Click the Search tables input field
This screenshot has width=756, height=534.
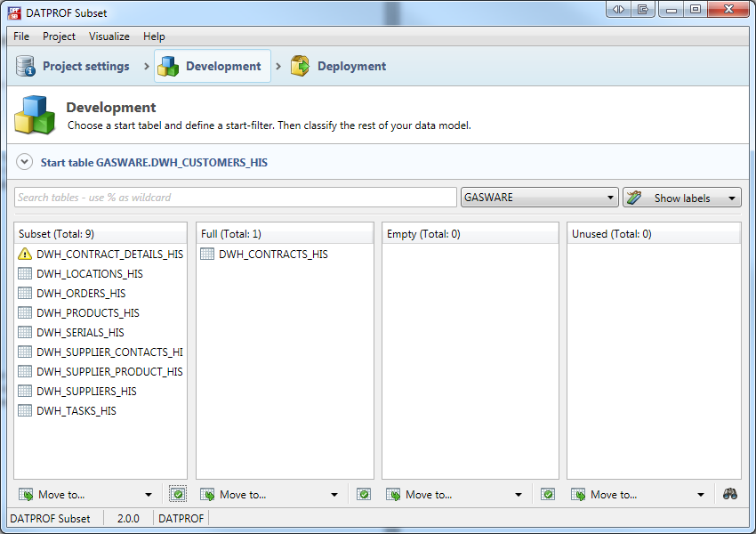235,198
